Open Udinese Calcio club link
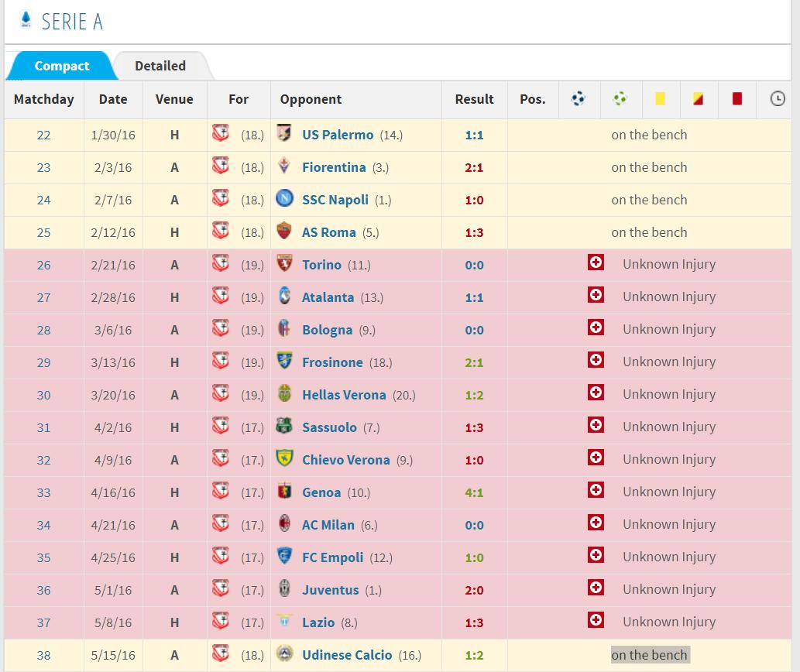Image resolution: width=800 pixels, height=672 pixels. point(347,655)
